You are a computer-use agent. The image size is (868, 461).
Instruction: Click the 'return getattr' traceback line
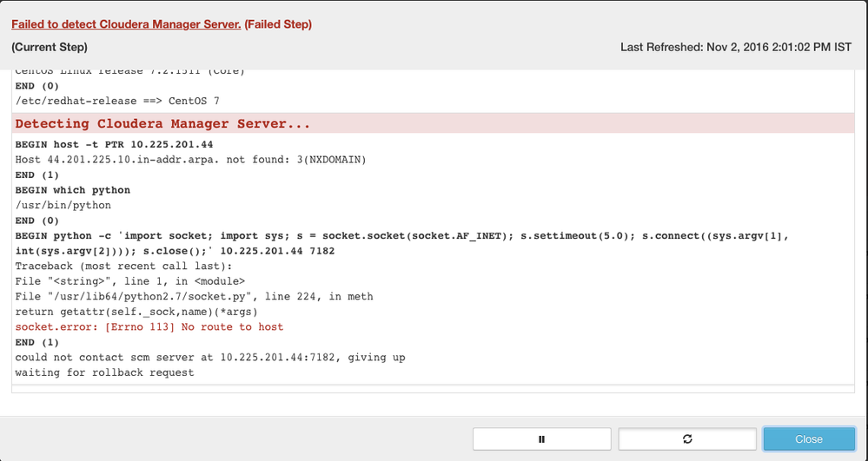pyautogui.click(x=136, y=312)
